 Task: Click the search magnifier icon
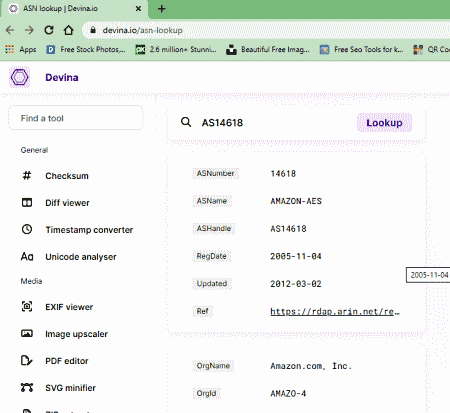(x=186, y=122)
